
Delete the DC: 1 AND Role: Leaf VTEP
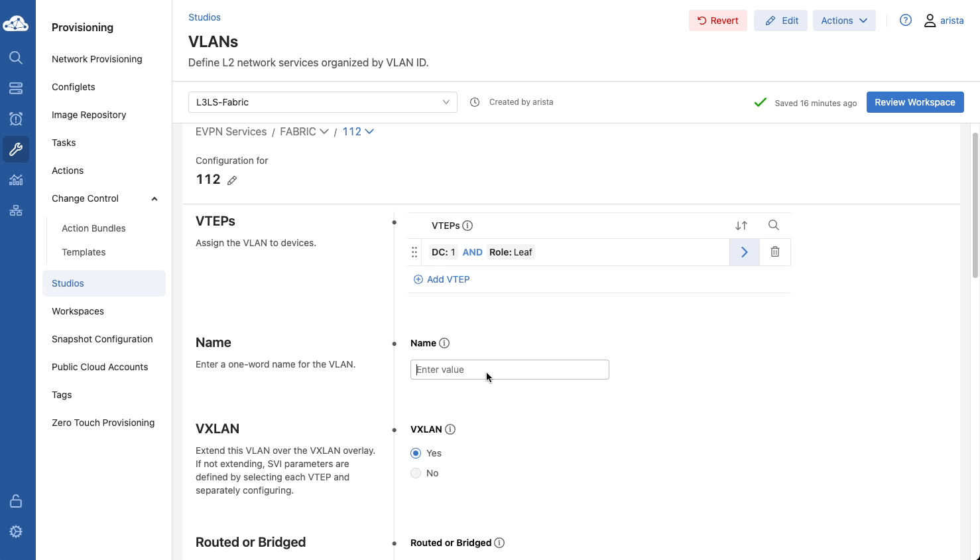pyautogui.click(x=774, y=252)
